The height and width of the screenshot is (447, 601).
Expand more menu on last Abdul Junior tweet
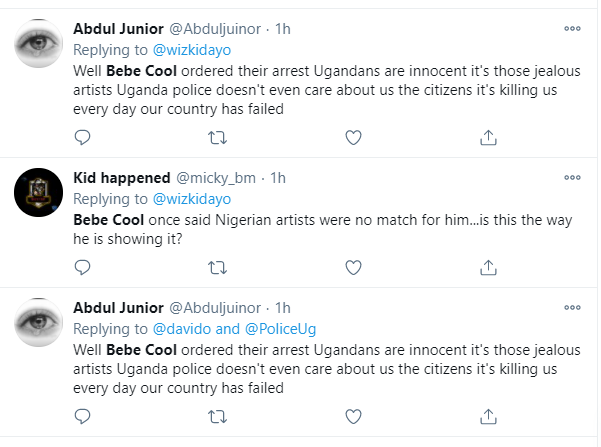(x=572, y=307)
